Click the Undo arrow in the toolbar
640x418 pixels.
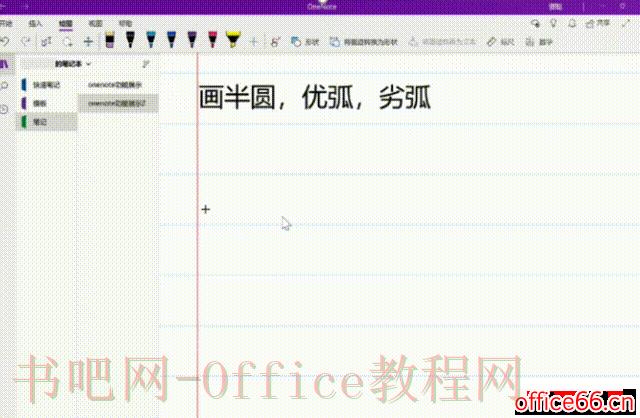4,41
